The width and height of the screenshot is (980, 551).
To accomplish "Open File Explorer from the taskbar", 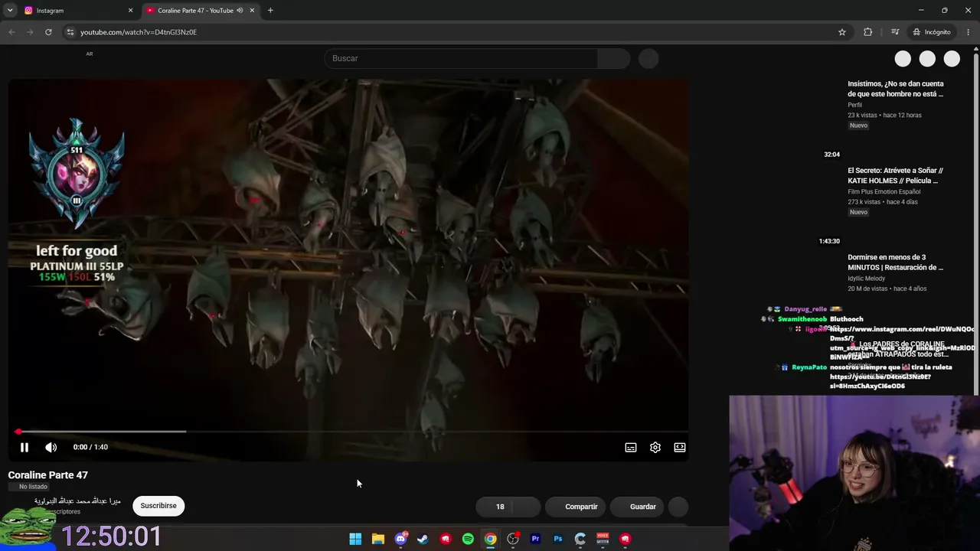I will [x=378, y=539].
